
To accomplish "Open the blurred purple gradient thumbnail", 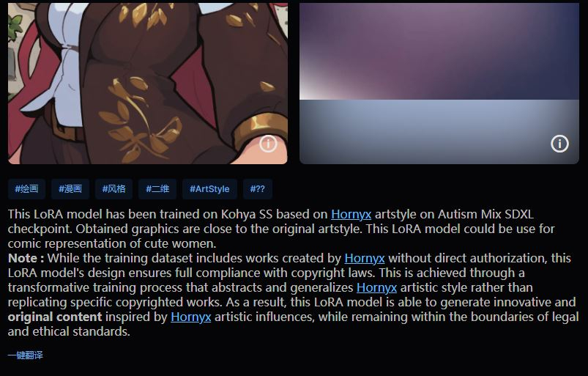I will click(439, 84).
